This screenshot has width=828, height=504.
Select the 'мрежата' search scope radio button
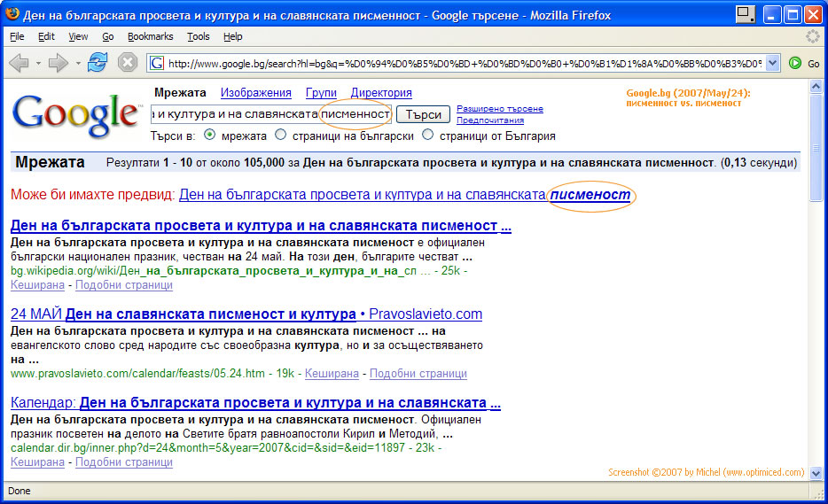coord(209,135)
